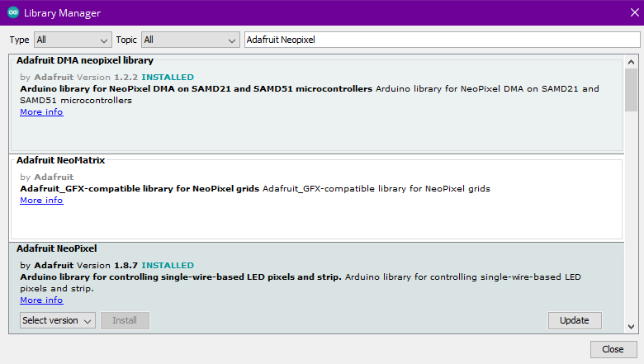Select the Adafruit DMA neopixel library title

coord(85,60)
